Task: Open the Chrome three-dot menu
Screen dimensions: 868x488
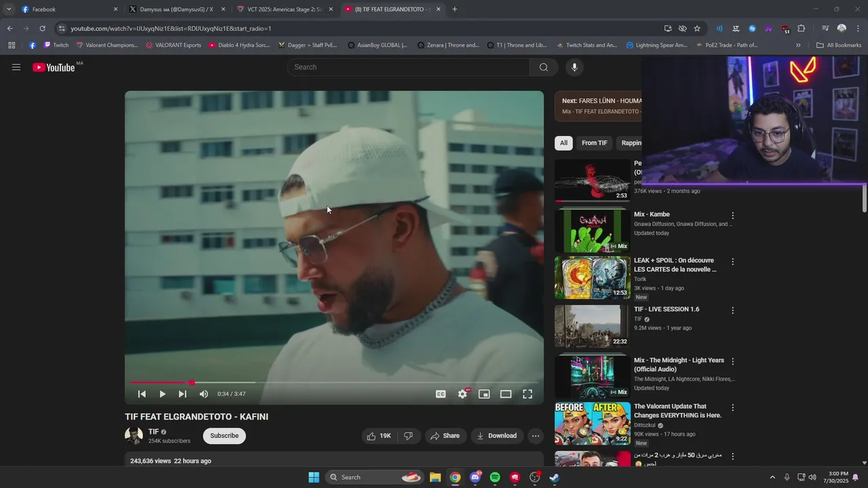Action: 858,28
